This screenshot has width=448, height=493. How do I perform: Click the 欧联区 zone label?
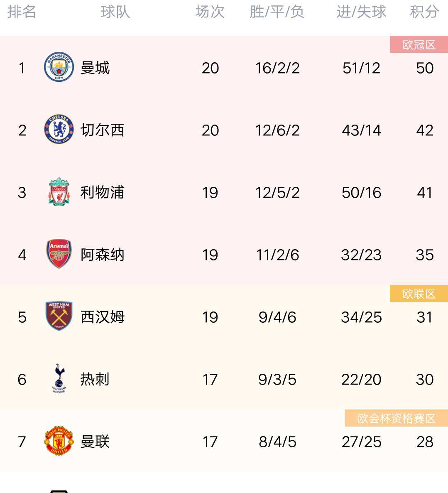click(419, 294)
